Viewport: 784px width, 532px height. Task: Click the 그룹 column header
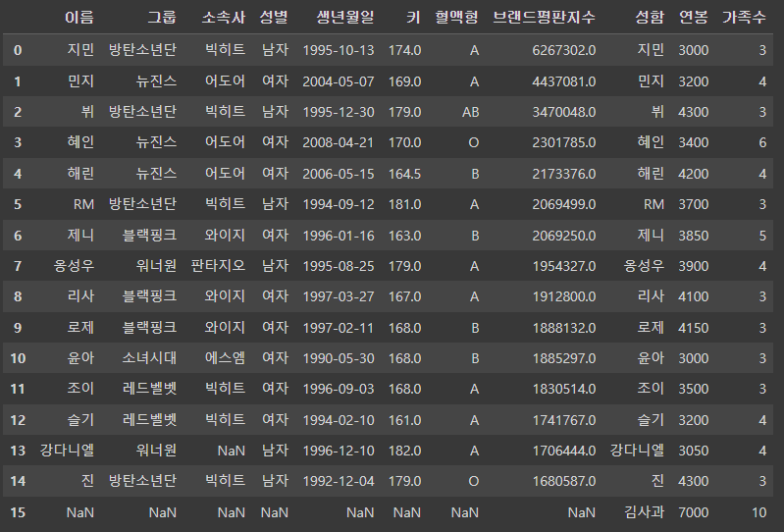pos(162,18)
